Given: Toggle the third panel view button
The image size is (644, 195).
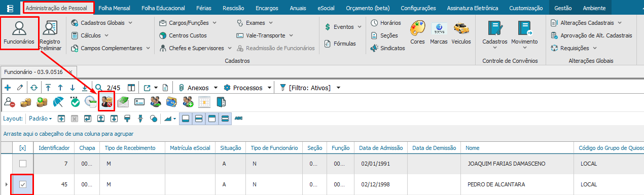Looking at the screenshot, I should (212, 119).
